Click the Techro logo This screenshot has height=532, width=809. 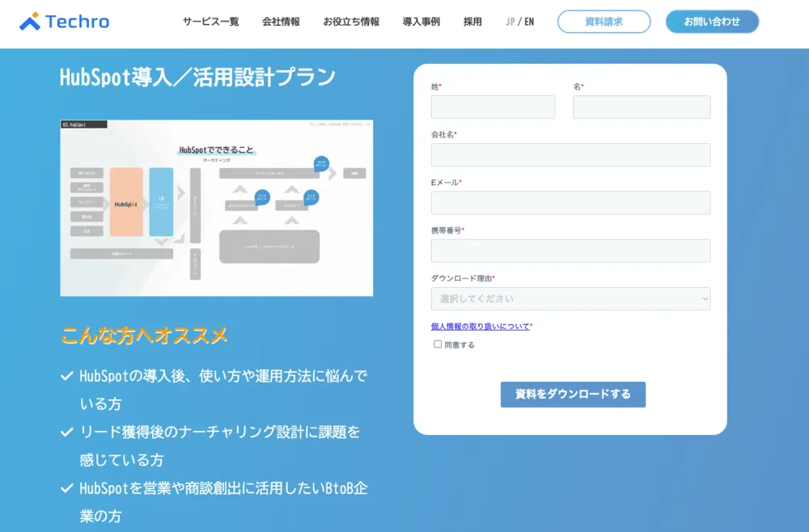[64, 21]
